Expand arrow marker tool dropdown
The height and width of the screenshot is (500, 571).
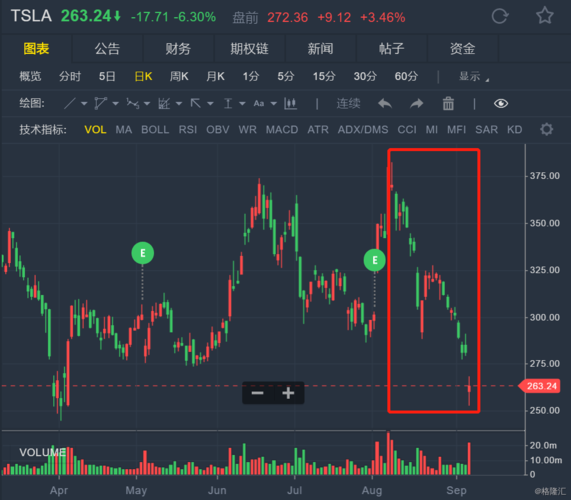(210, 104)
